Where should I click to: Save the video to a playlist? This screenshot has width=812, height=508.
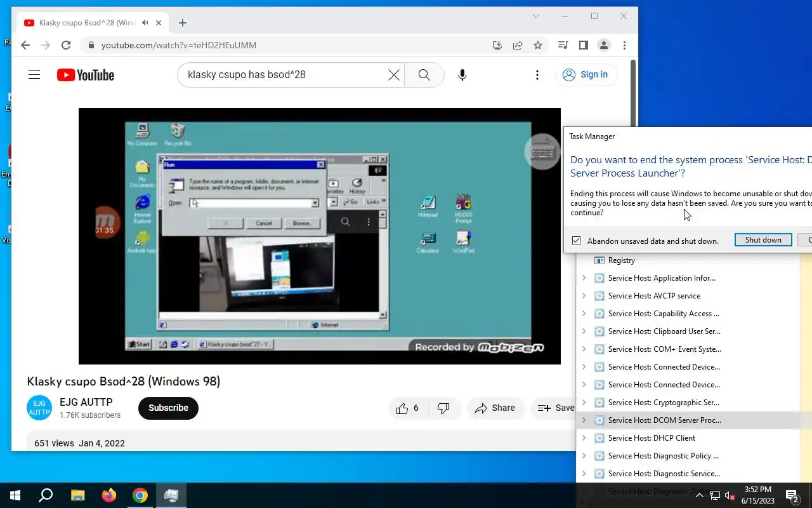(555, 408)
